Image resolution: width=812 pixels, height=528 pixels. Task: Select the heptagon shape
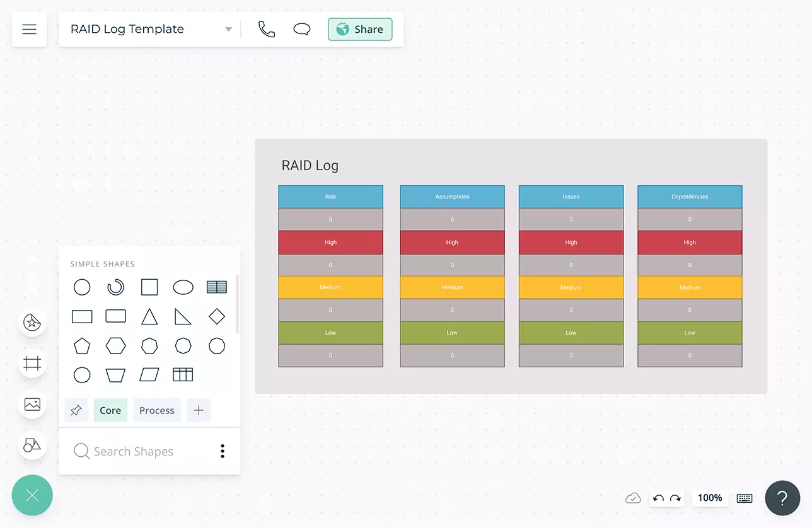[x=149, y=346]
